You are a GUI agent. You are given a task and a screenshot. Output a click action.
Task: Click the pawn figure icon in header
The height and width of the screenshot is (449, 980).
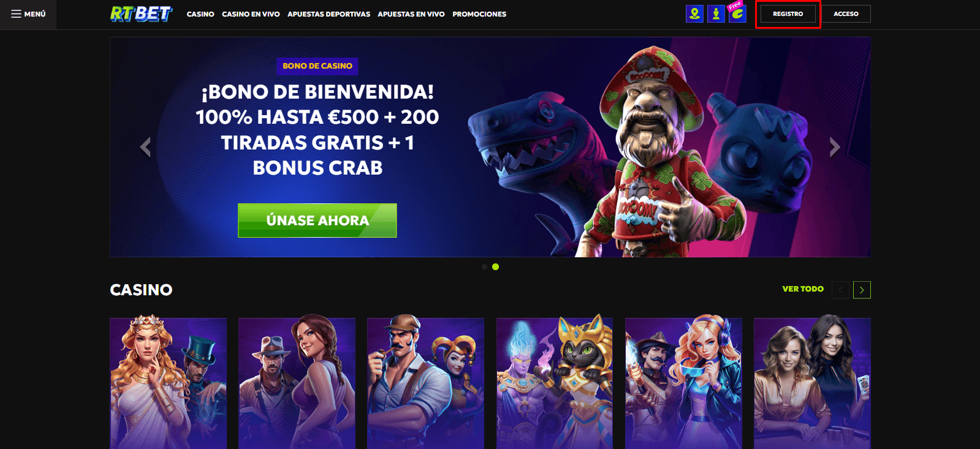716,13
